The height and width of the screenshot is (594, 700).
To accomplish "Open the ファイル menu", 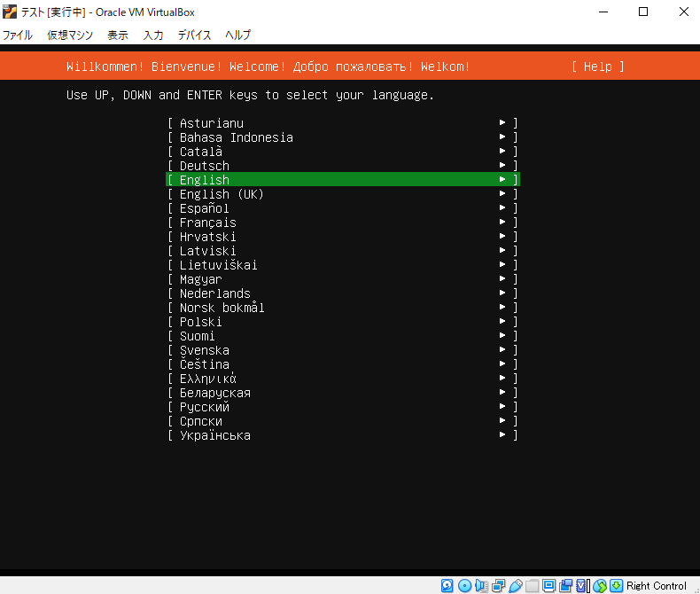I will tap(18, 35).
